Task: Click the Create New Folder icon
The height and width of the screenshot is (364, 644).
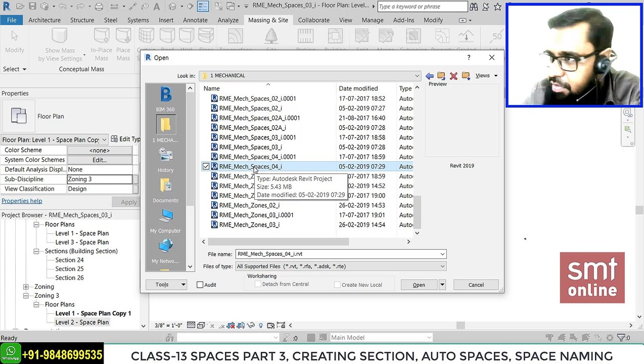Action: pyautogui.click(x=466, y=76)
